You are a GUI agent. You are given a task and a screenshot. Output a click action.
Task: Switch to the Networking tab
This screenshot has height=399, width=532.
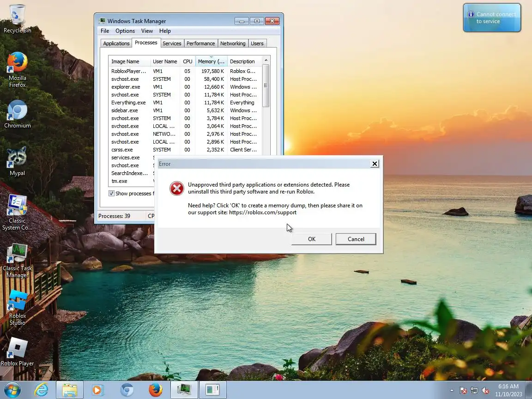point(233,43)
